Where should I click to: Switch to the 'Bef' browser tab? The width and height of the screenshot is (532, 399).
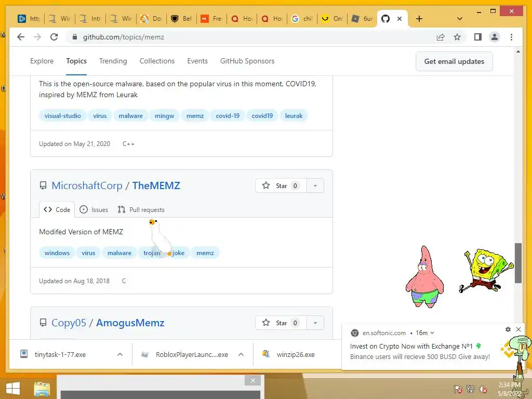pyautogui.click(x=181, y=19)
